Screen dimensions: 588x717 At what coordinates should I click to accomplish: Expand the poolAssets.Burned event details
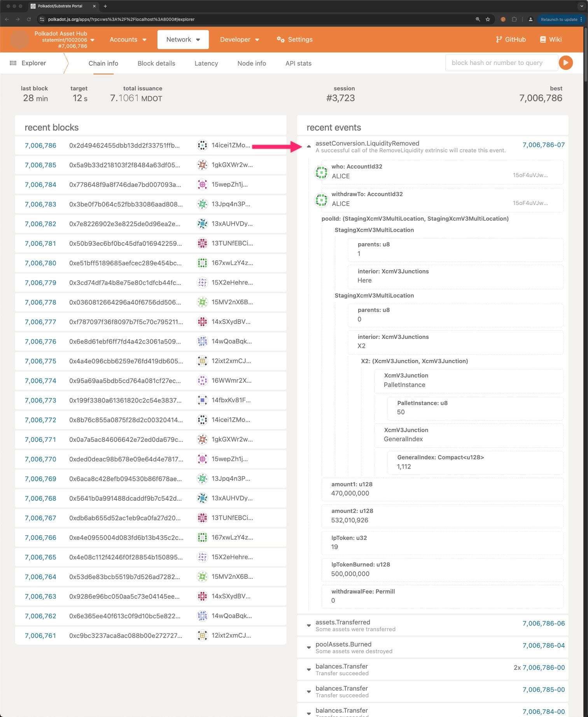coord(309,648)
